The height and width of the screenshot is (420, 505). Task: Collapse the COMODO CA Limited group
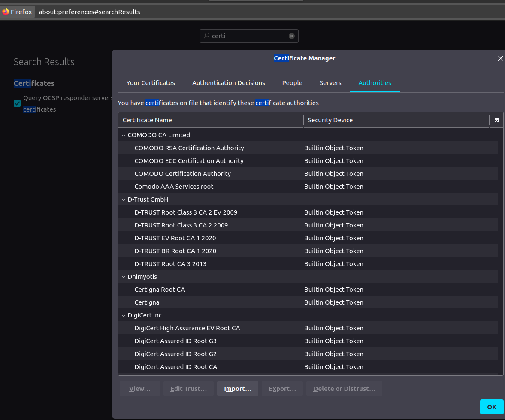[x=124, y=135]
